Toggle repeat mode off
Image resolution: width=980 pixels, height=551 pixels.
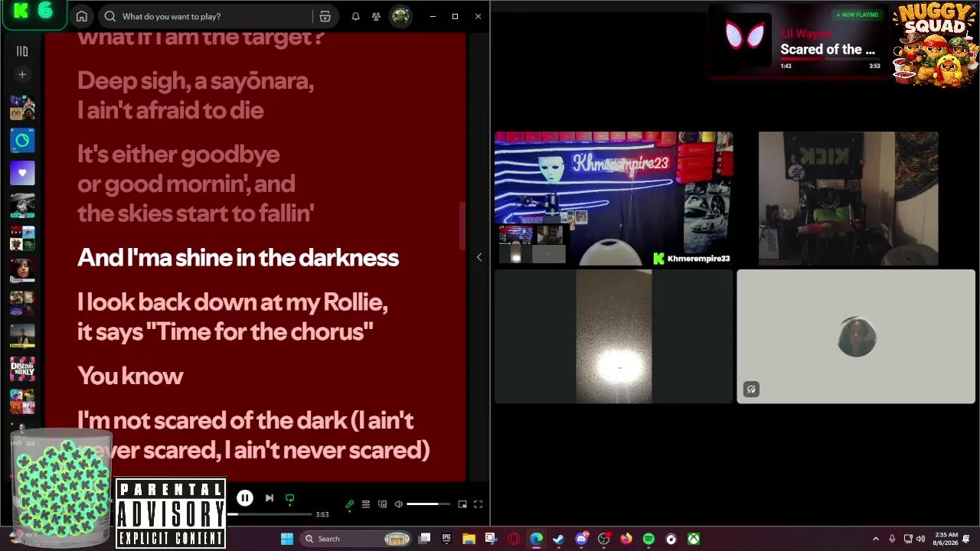(x=289, y=498)
